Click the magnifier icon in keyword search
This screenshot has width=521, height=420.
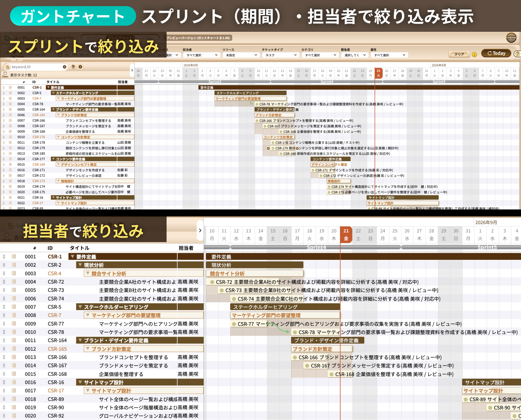point(8,67)
